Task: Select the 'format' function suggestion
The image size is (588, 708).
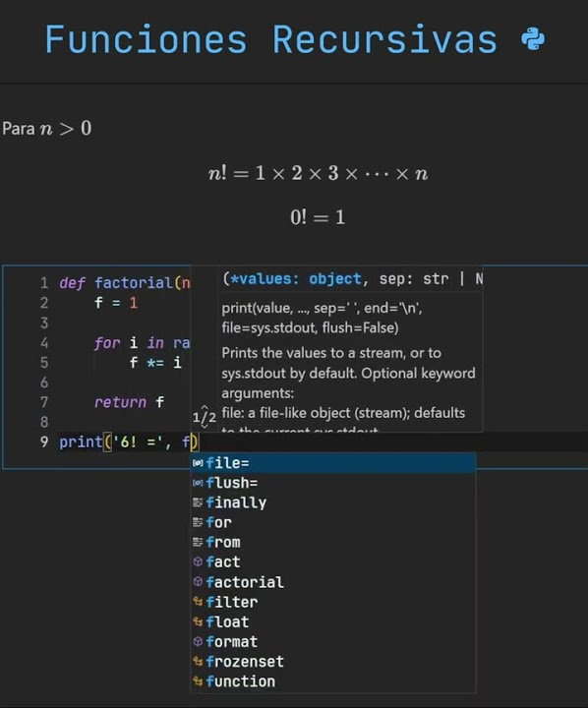Action: point(333,641)
